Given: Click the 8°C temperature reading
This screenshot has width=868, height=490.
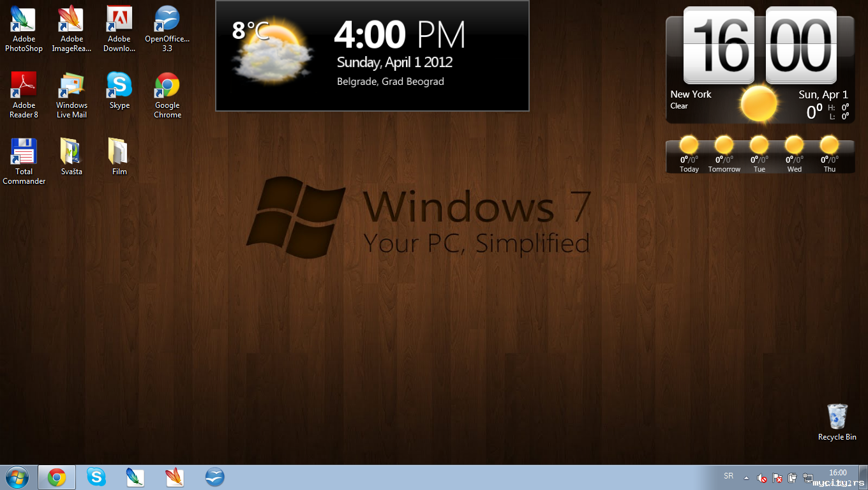Looking at the screenshot, I should point(250,30).
